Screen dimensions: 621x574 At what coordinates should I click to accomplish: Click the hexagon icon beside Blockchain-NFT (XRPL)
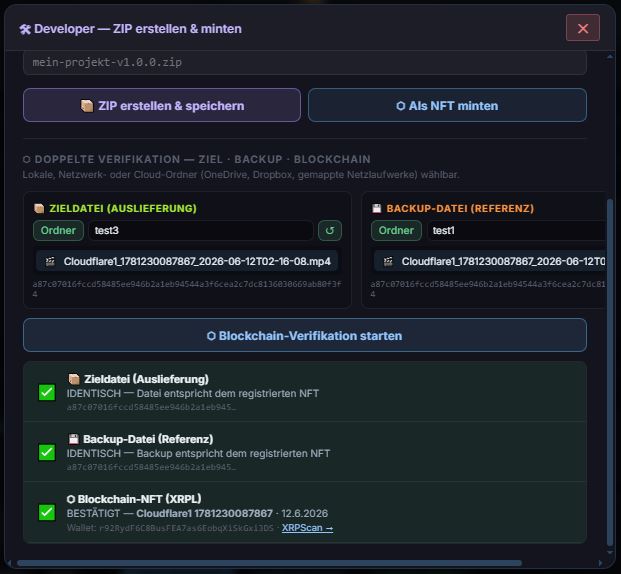pos(70,499)
